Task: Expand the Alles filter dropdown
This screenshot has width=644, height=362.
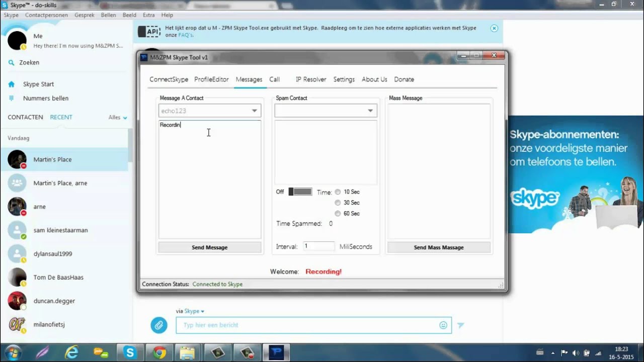Action: tap(118, 118)
